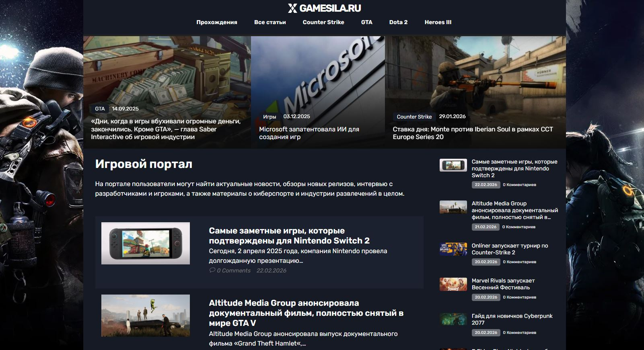Click 0 Комментариев under the Marvel Rivals item
The image size is (644, 350).
pos(519,297)
